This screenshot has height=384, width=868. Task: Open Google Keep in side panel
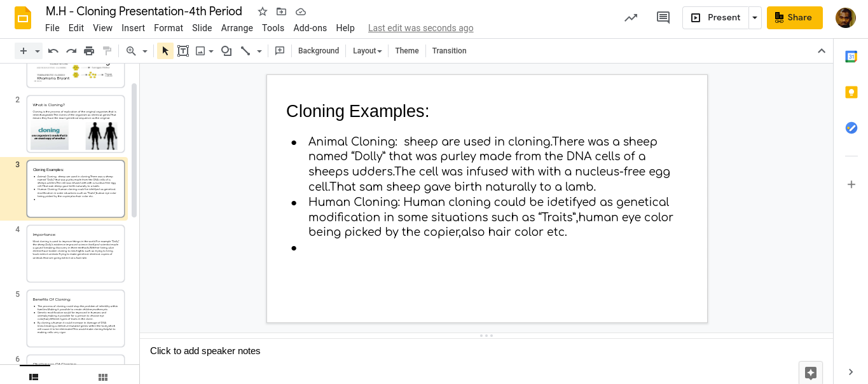click(851, 92)
